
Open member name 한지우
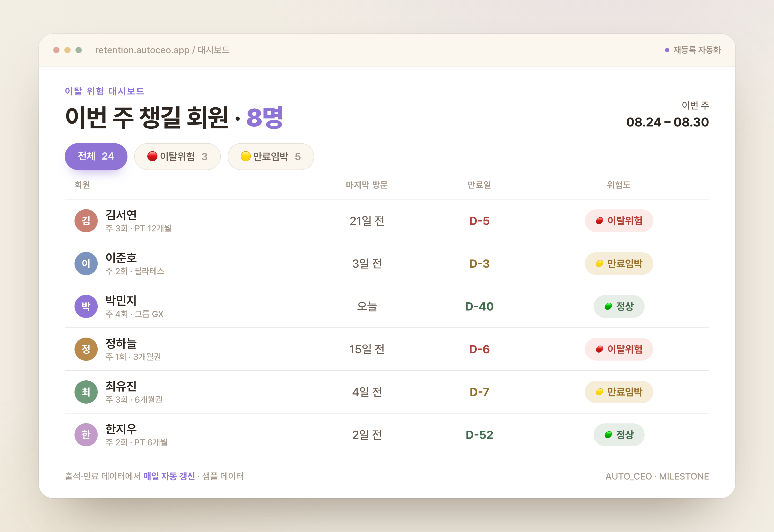tap(121, 429)
